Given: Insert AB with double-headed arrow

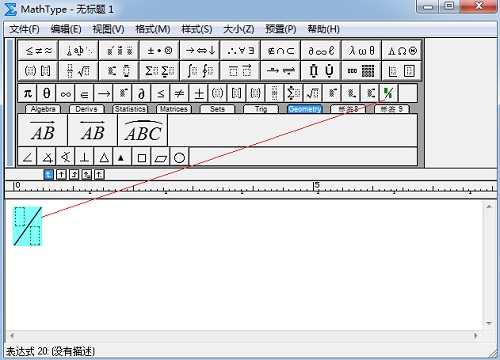Looking at the screenshot, I should [x=93, y=130].
